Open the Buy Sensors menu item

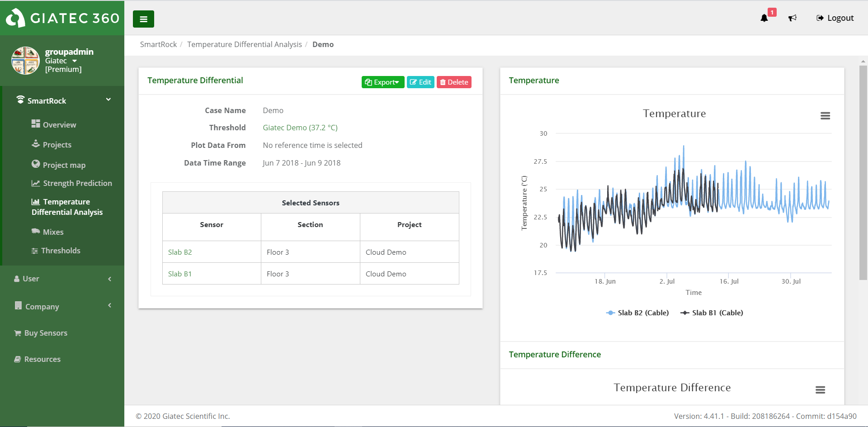coord(46,333)
